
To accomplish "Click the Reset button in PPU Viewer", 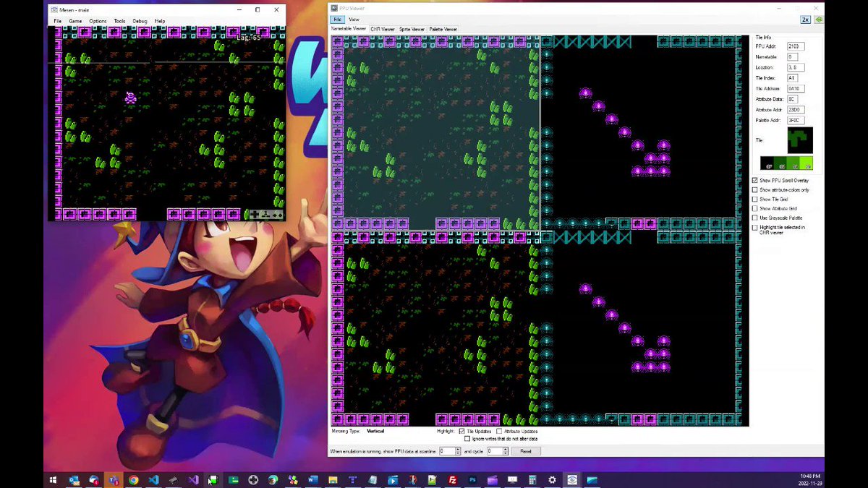I will click(x=526, y=450).
